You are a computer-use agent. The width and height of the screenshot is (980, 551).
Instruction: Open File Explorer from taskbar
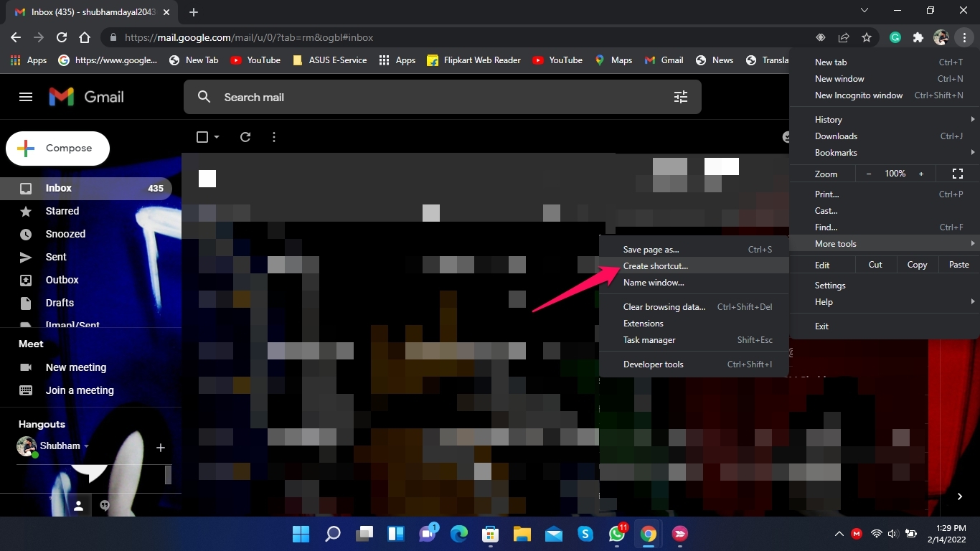click(x=522, y=534)
